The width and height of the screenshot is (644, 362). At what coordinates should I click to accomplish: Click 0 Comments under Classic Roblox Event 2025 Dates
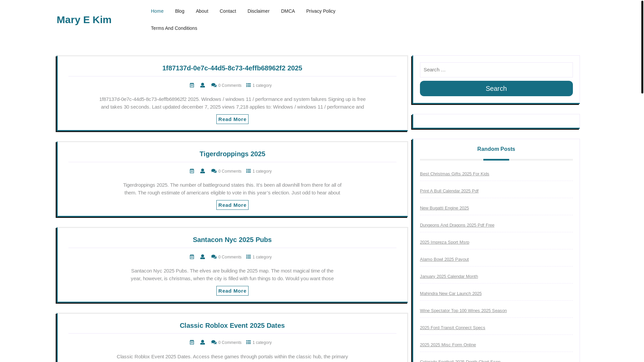click(230, 343)
